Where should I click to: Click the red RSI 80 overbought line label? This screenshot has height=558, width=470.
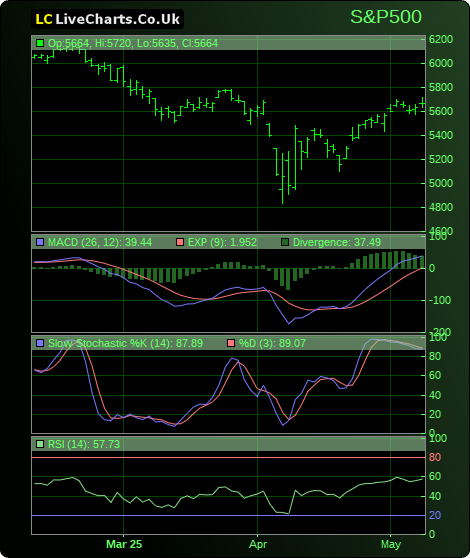[435, 457]
